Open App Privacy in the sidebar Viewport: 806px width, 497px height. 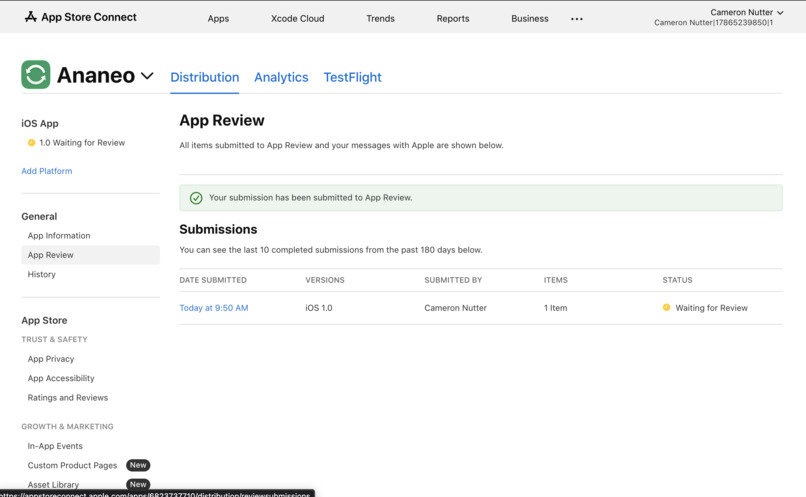(x=51, y=359)
